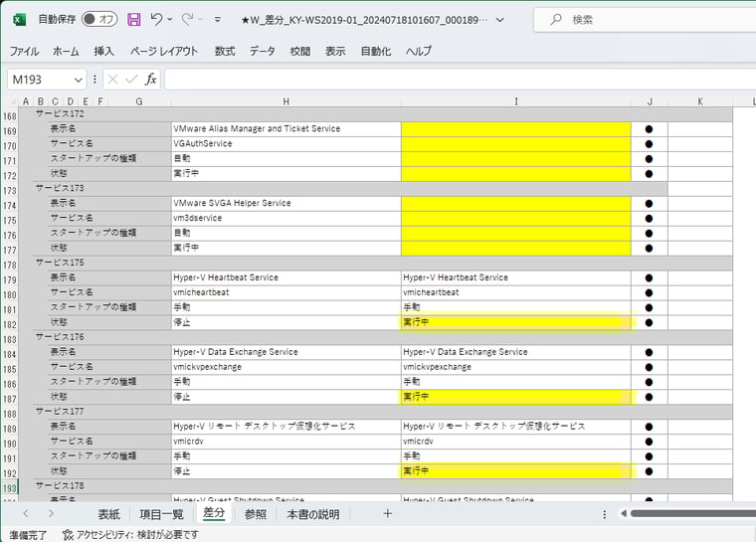Viewport: 756px width, 542px height.
Task: Open the Redo history dropdown
Action: (x=201, y=20)
